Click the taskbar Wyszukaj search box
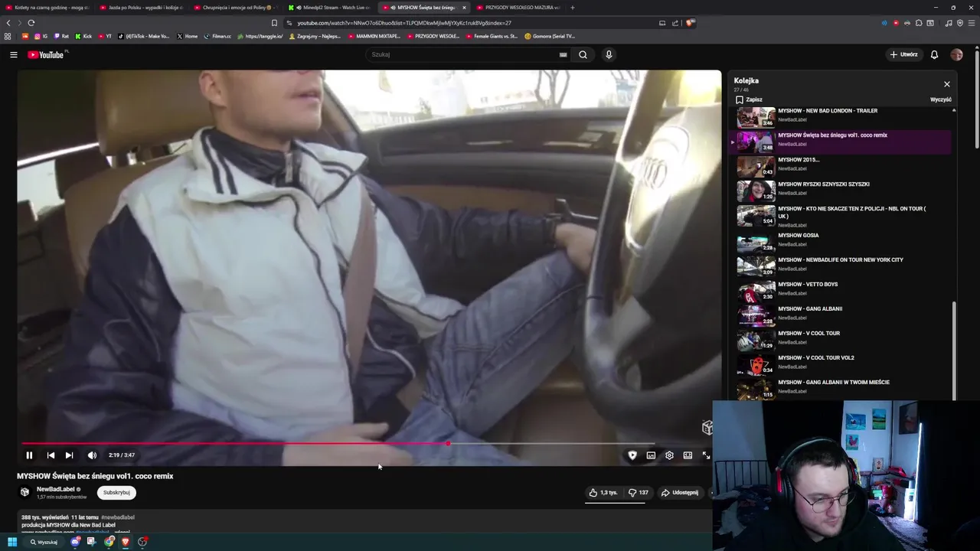Viewport: 980px width, 551px height. (x=44, y=542)
